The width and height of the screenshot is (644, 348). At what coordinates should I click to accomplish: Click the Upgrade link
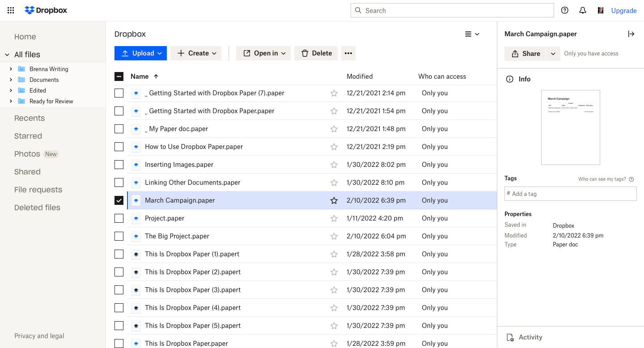624,10
